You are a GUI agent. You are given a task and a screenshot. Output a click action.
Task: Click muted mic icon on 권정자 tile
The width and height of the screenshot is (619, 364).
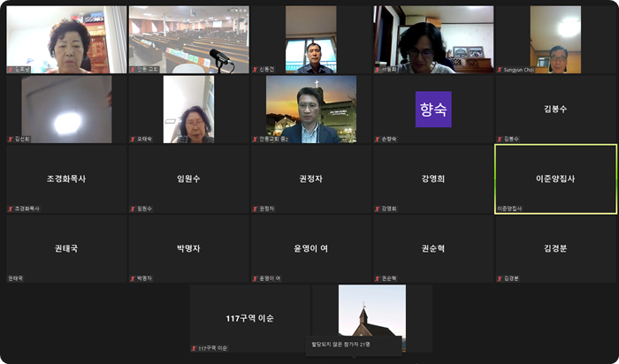tap(255, 209)
